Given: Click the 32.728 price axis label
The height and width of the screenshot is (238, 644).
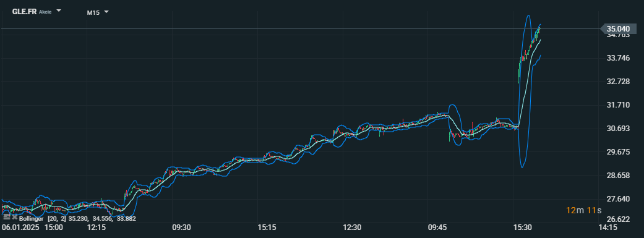Looking at the screenshot, I should point(618,81).
